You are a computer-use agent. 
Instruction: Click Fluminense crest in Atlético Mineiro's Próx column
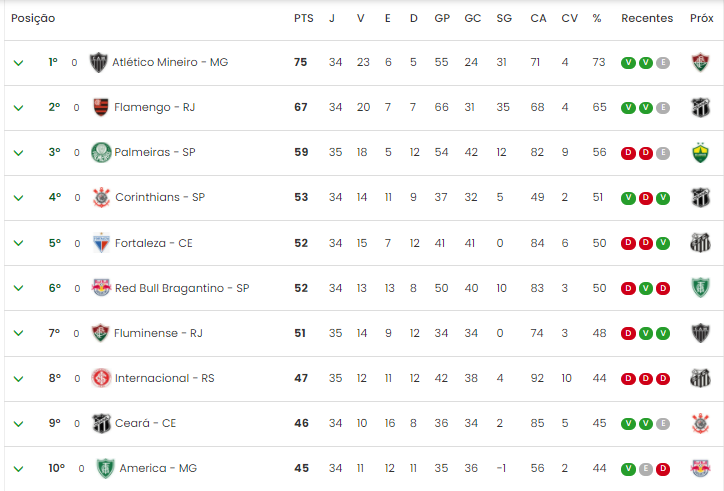click(x=700, y=62)
